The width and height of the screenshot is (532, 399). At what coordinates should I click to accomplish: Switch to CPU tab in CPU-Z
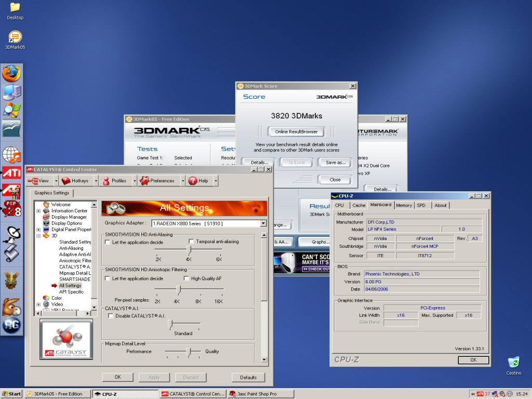point(339,205)
